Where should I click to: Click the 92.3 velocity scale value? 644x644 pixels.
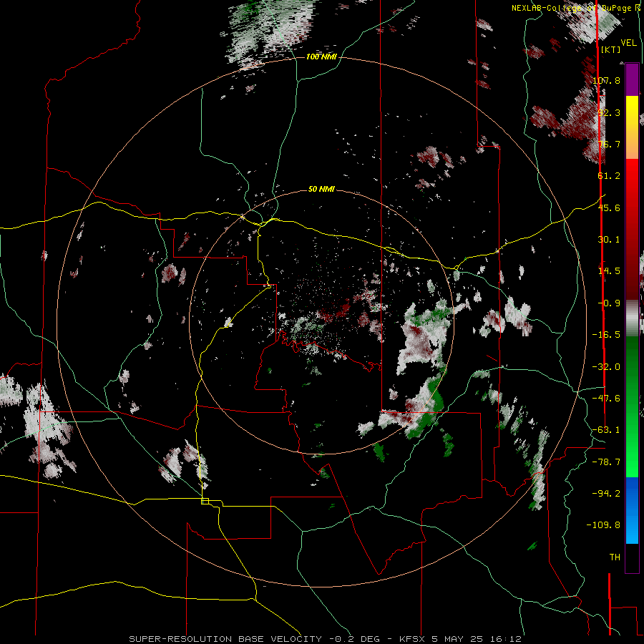[x=609, y=112]
